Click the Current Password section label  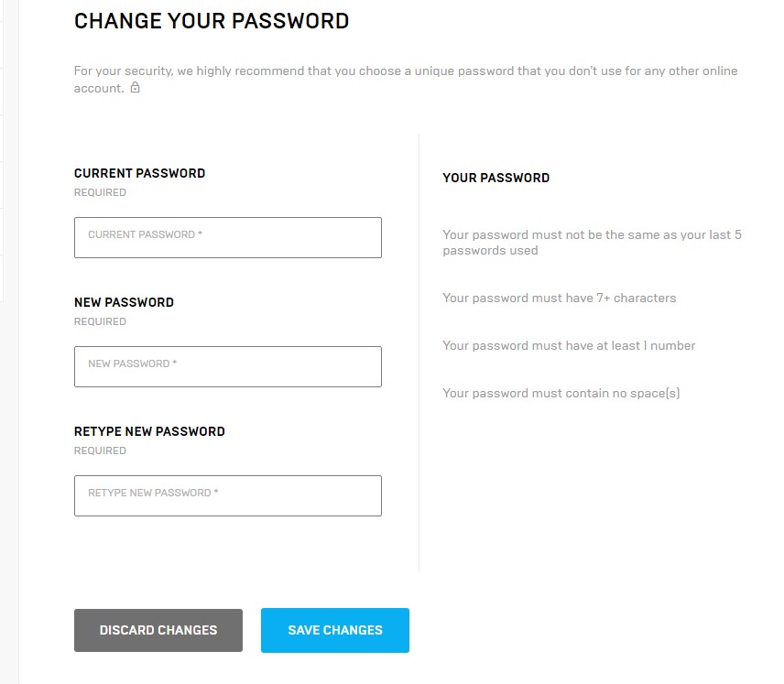(139, 173)
